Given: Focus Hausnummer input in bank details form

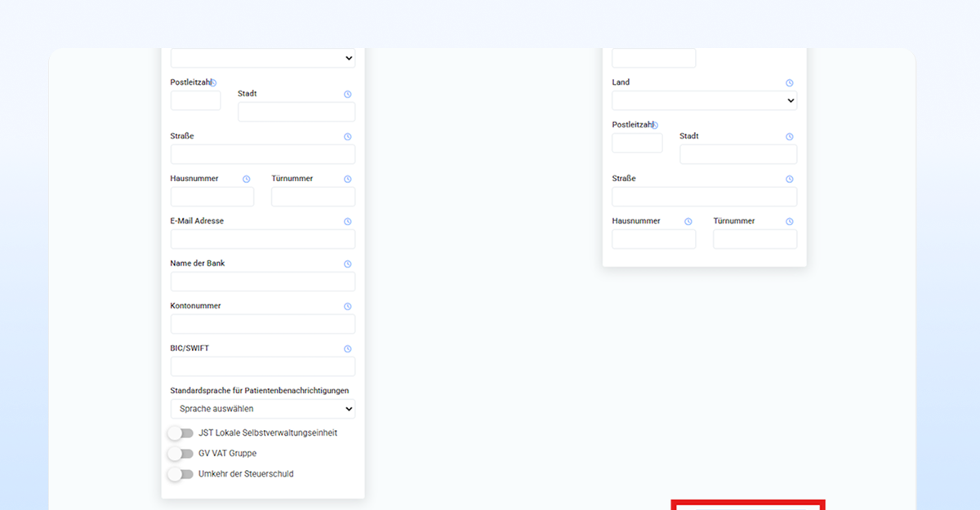Looking at the screenshot, I should (212, 197).
